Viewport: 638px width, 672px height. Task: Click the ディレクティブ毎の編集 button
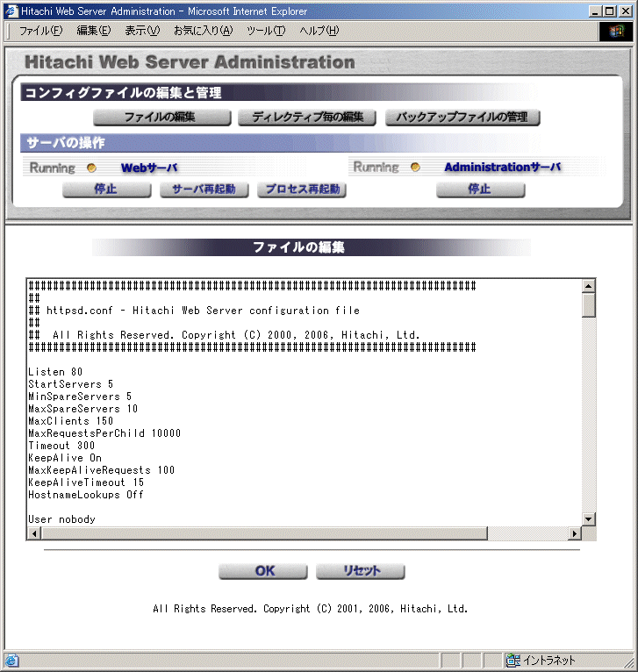[x=307, y=118]
